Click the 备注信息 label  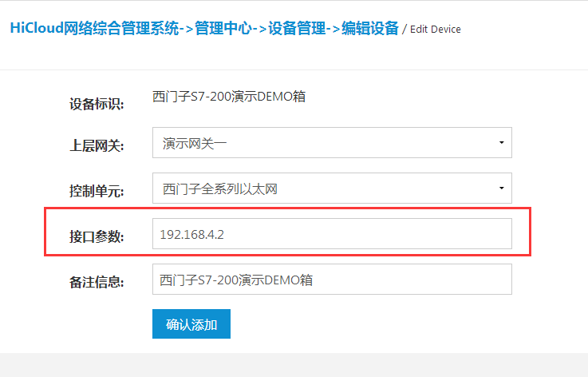(96, 282)
